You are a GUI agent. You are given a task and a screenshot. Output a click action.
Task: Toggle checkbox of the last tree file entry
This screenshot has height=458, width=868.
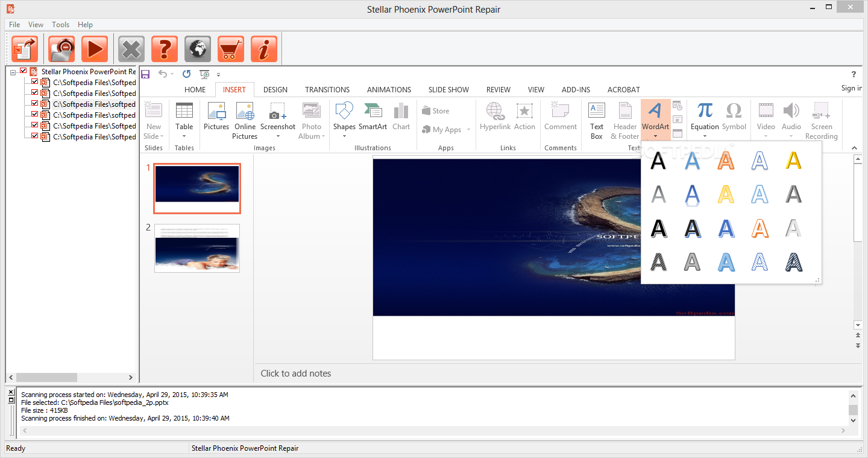coord(34,136)
